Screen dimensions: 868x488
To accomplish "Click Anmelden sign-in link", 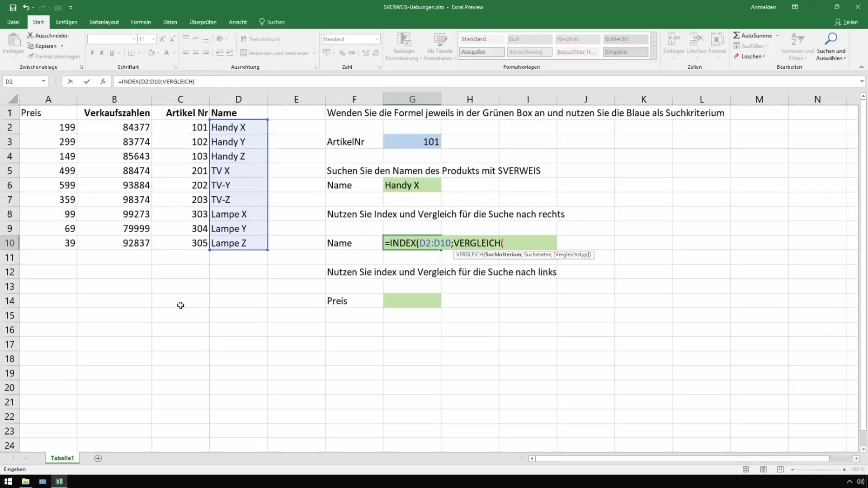I will (763, 7).
